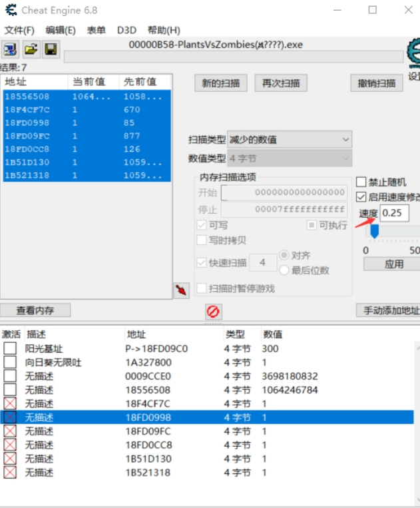
Task: Click the red arrow add-to-list icon
Action: point(181,290)
